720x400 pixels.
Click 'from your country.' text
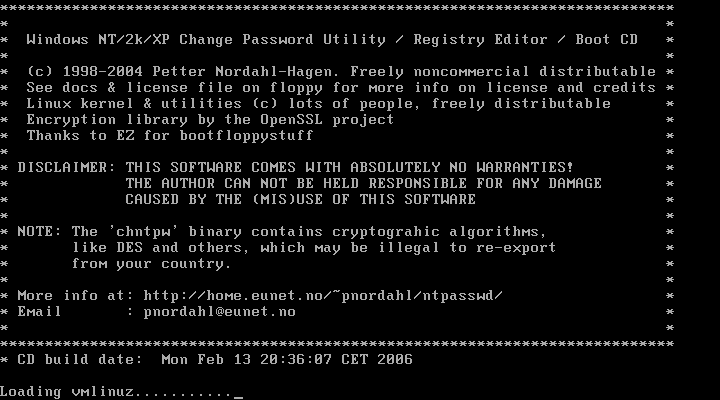[x=152, y=264]
